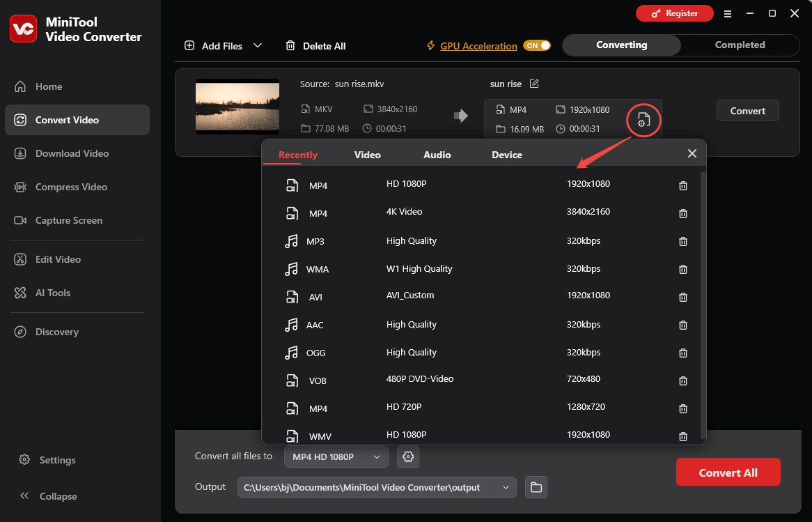
Task: Collapse the left sidebar
Action: (47, 496)
